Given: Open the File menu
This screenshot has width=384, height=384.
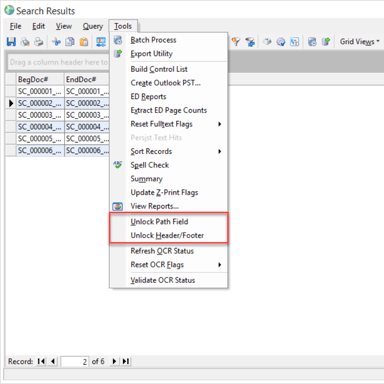Looking at the screenshot, I should pos(15,26).
